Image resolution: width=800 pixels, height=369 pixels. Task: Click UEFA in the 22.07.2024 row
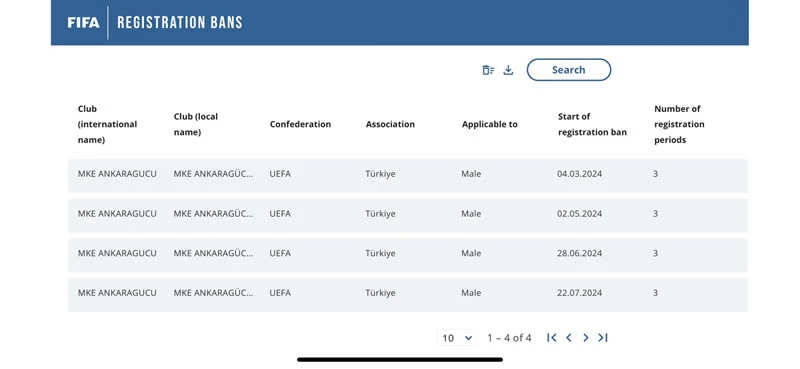(280, 293)
